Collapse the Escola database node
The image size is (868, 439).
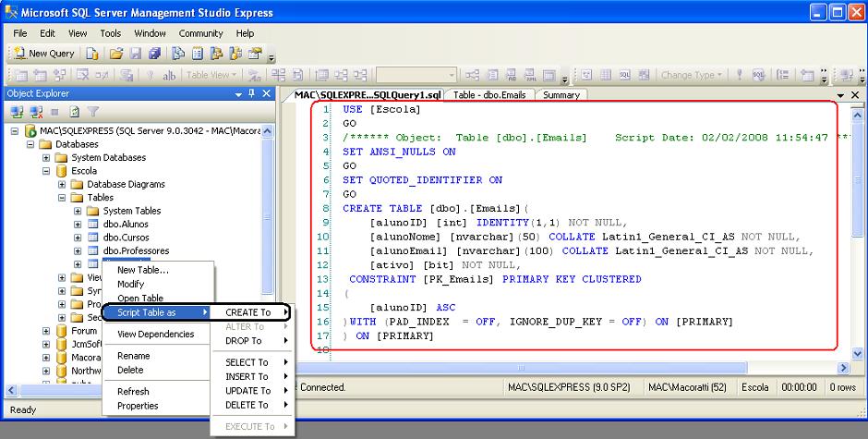pyautogui.click(x=46, y=171)
